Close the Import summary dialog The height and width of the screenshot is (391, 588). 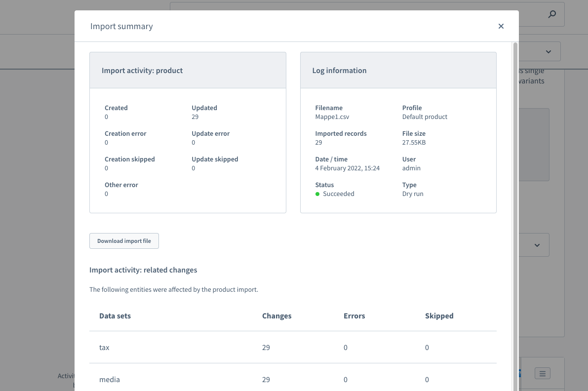[x=501, y=26]
